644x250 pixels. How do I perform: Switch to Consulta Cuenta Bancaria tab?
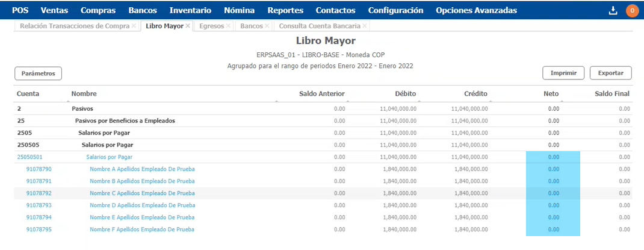(x=319, y=26)
